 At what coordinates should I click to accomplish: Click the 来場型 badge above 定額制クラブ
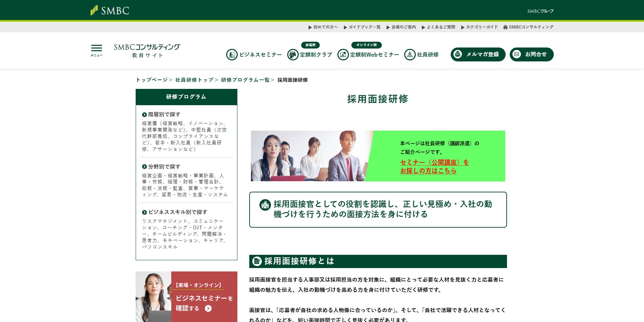310,45
